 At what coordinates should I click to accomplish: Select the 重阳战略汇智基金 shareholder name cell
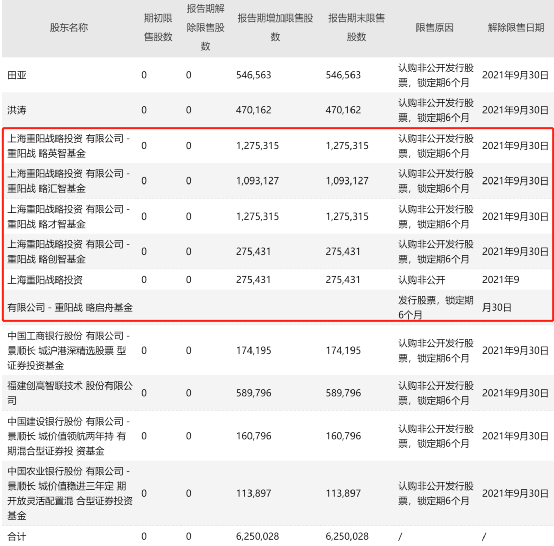(69, 181)
